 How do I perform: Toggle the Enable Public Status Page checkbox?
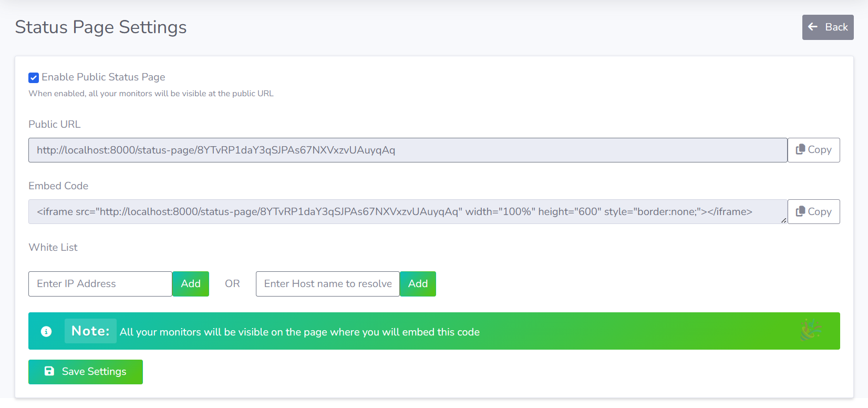pos(34,78)
